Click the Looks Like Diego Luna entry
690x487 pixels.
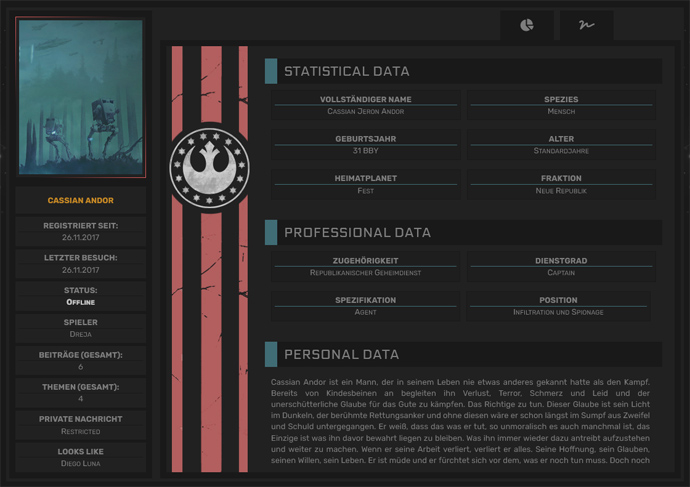click(x=81, y=457)
